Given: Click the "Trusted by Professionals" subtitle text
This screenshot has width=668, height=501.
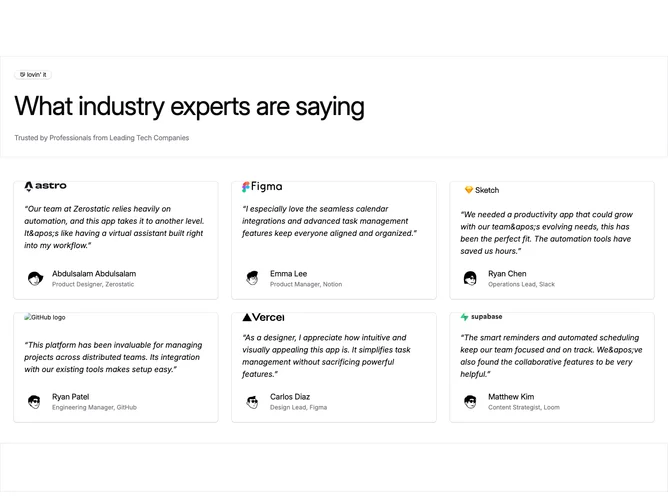Looking at the screenshot, I should (x=102, y=138).
